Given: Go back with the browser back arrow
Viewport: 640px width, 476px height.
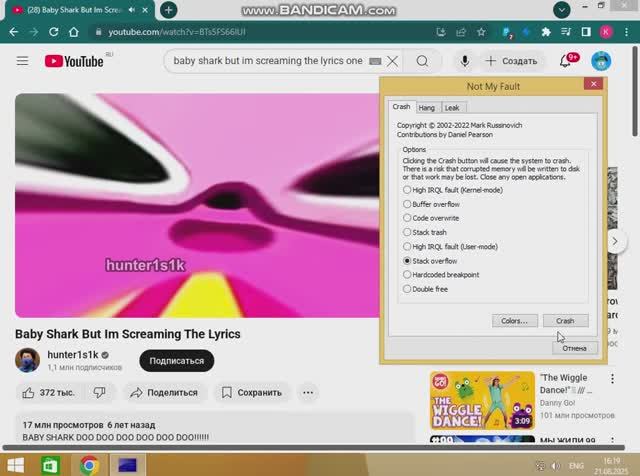Looking at the screenshot, I should click(x=13, y=32).
